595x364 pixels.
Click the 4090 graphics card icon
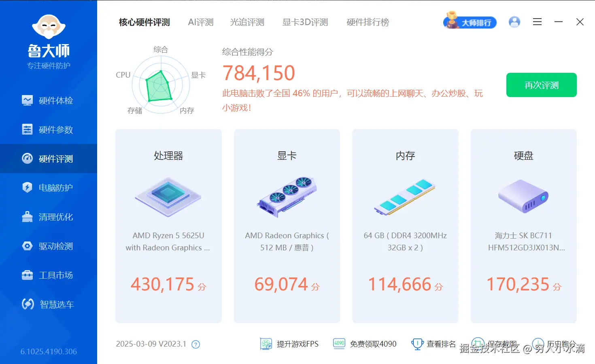pos(339,343)
